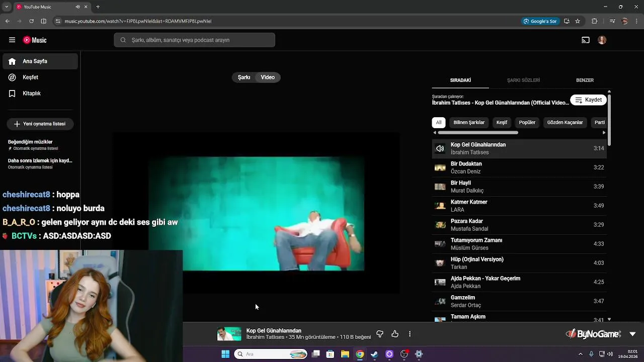
Task: Open the Windows Start menu
Action: [x=225, y=354]
